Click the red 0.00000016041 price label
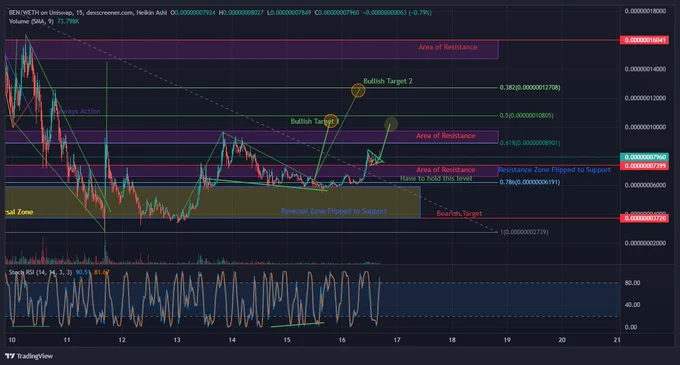The height and width of the screenshot is (365, 680). [x=644, y=40]
